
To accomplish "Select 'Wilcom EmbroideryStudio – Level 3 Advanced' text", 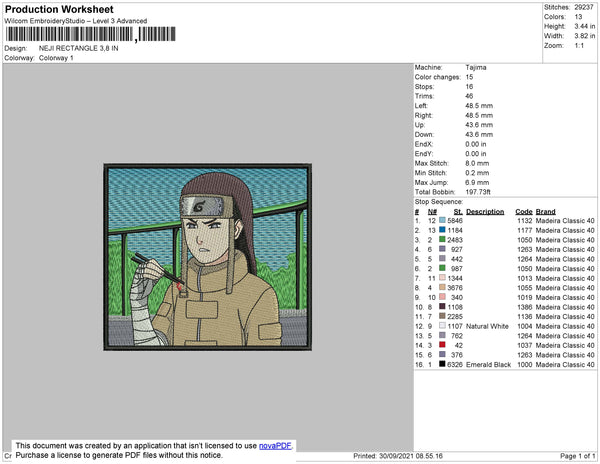I will coord(76,21).
